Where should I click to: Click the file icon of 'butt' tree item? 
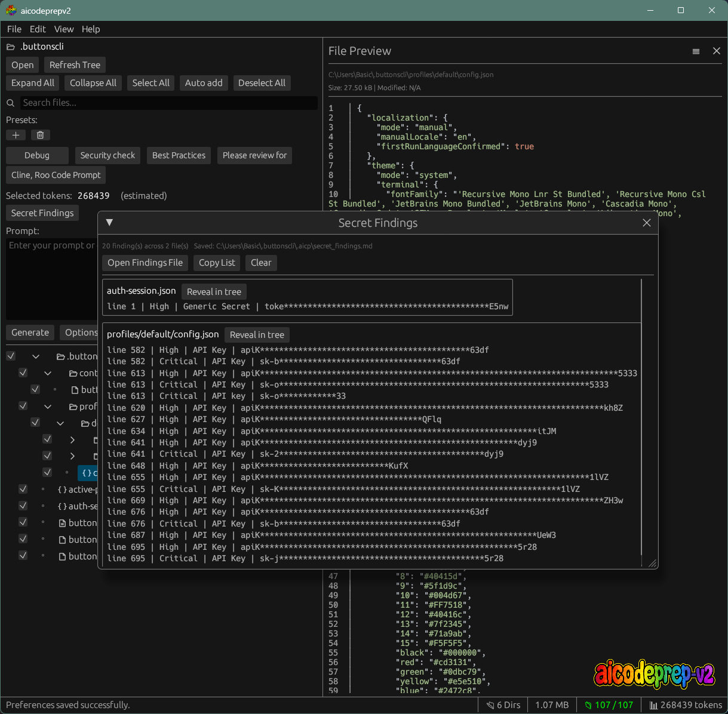point(75,390)
